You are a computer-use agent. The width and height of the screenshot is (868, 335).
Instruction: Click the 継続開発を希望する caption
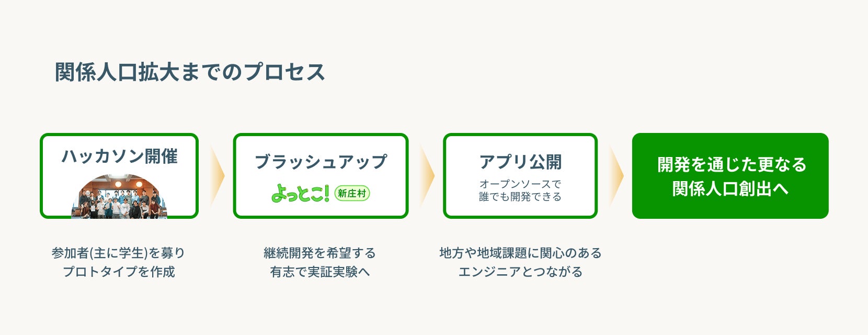[320, 253]
